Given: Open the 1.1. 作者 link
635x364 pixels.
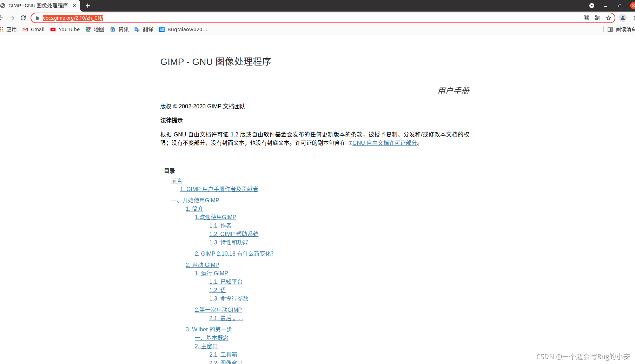Looking at the screenshot, I should 220,226.
